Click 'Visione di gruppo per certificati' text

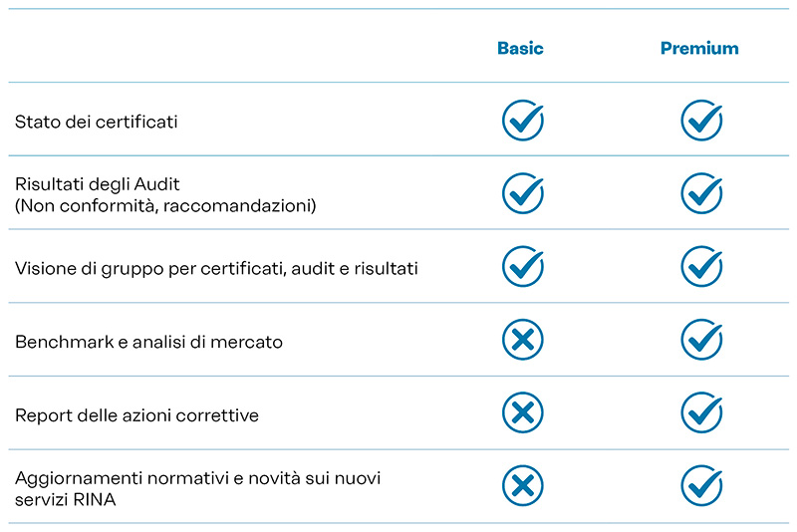(x=216, y=269)
